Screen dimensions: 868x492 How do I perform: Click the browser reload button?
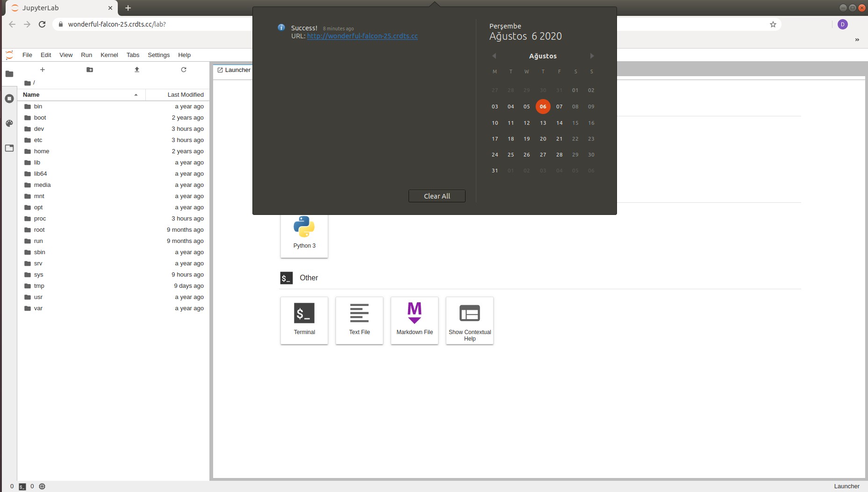(42, 24)
